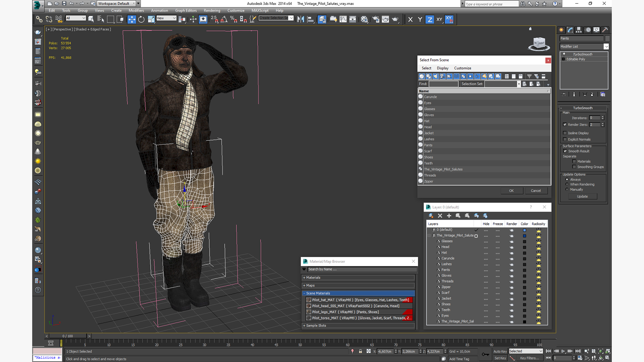Toggle the Percent Snap icon
Viewport: 644px width, 362px height.
[x=234, y=19]
